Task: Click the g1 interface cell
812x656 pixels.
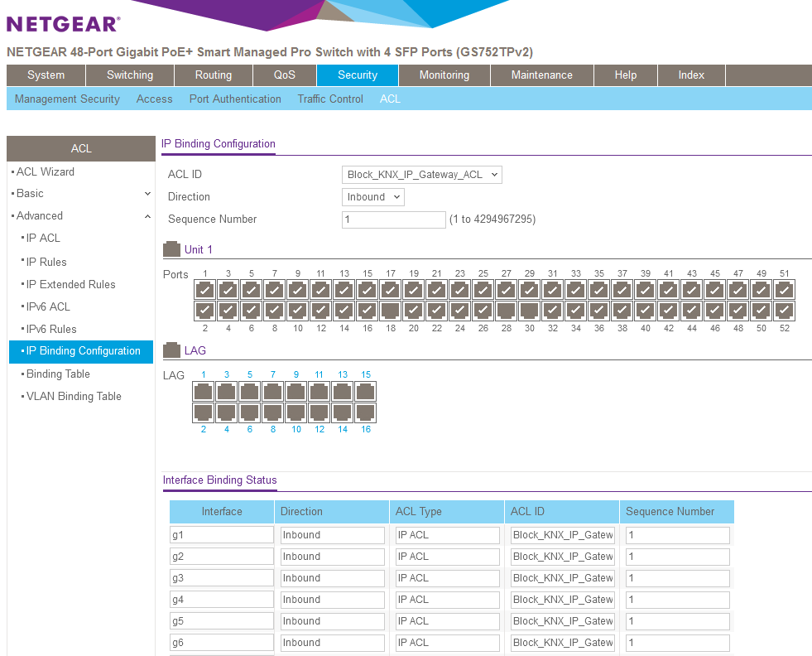Action: coord(222,535)
